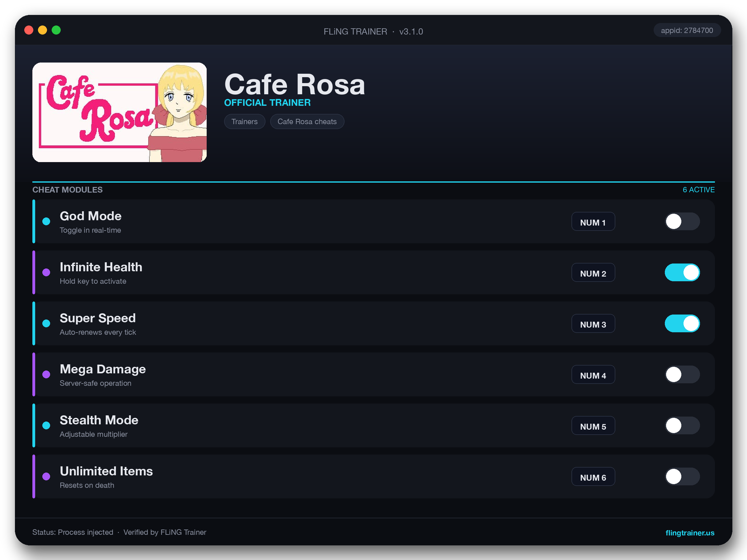This screenshot has height=560, width=747.
Task: Click the 'Toggle in real-time' description
Action: (90, 230)
